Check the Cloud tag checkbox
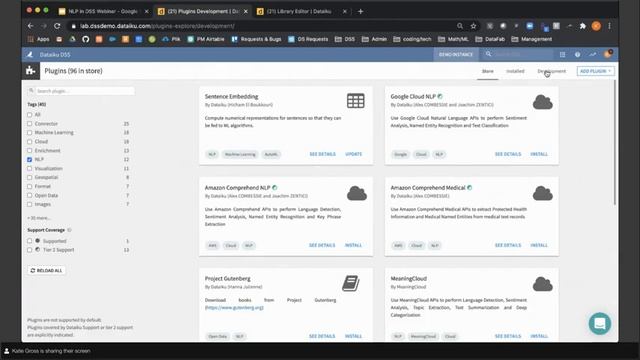640x360 pixels. [x=29, y=142]
